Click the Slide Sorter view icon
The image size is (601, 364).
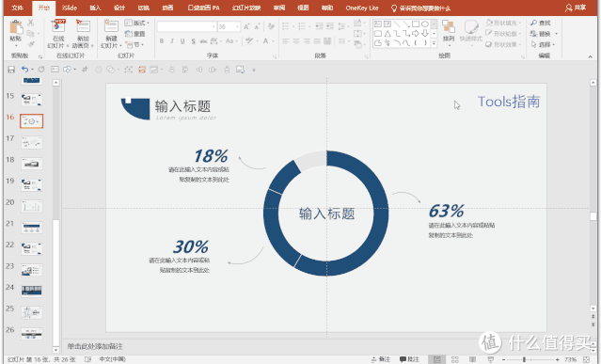coord(454,359)
